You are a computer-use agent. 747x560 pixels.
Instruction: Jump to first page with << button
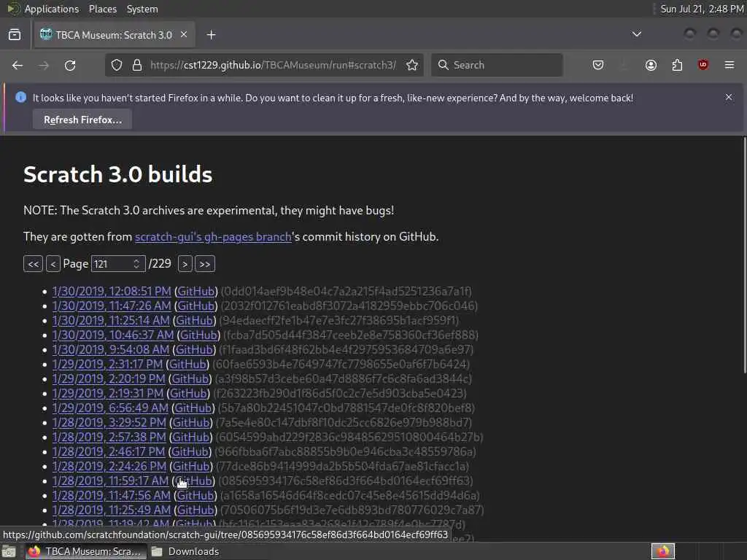pos(34,264)
